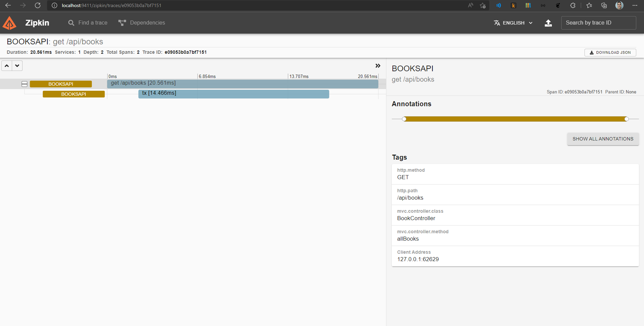The image size is (644, 326).
Task: Click the http.method GET tag row
Action: pyautogui.click(x=515, y=174)
